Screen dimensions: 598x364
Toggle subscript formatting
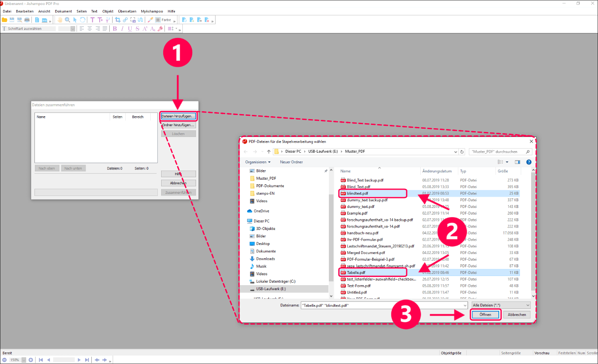(152, 29)
